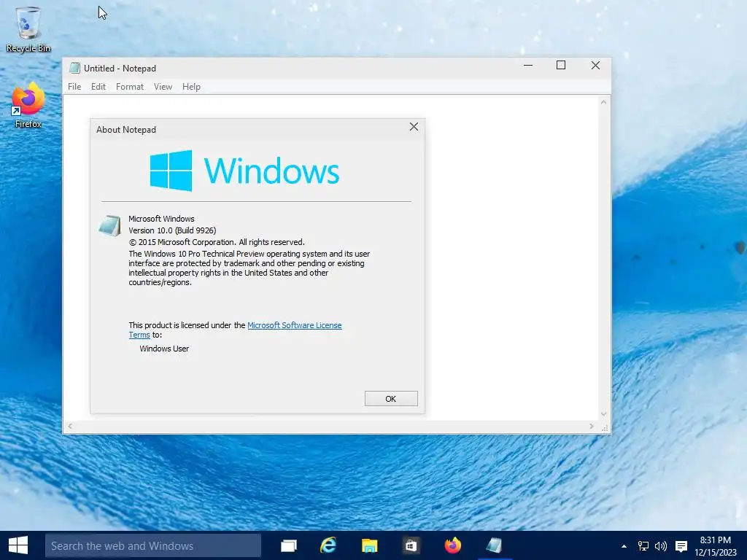Open the Recycle Bin desktop icon

(28, 29)
